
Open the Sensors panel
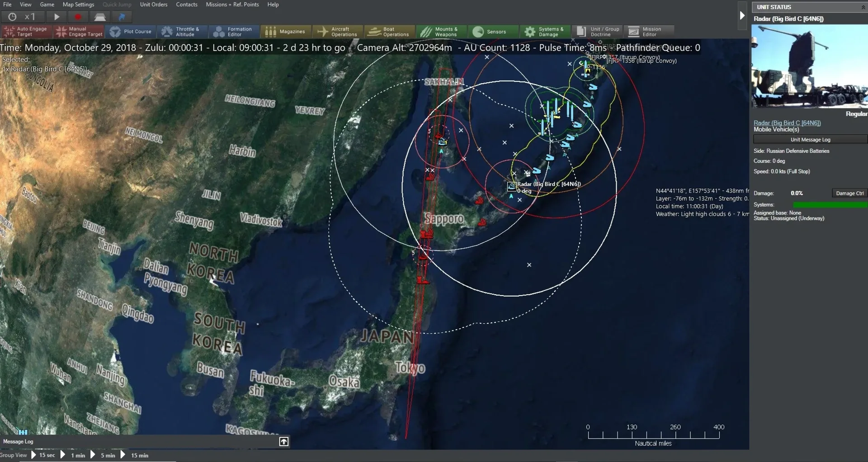coord(493,31)
